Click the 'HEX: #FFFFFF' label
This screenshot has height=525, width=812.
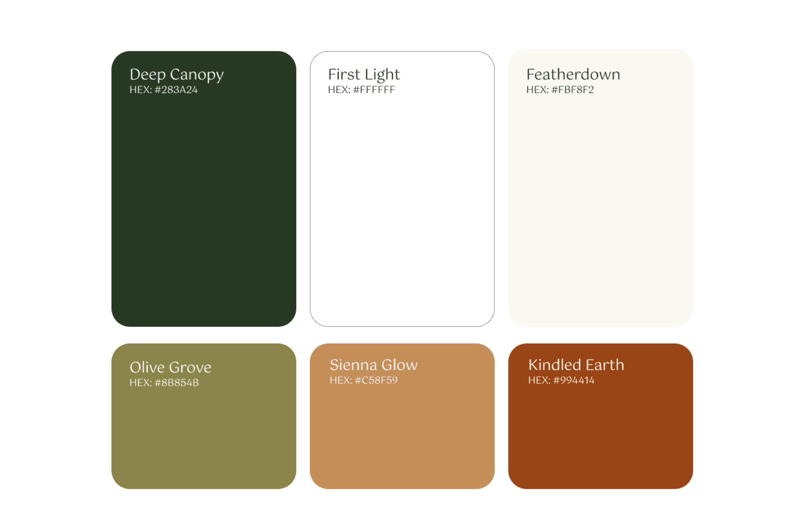pyautogui.click(x=362, y=90)
